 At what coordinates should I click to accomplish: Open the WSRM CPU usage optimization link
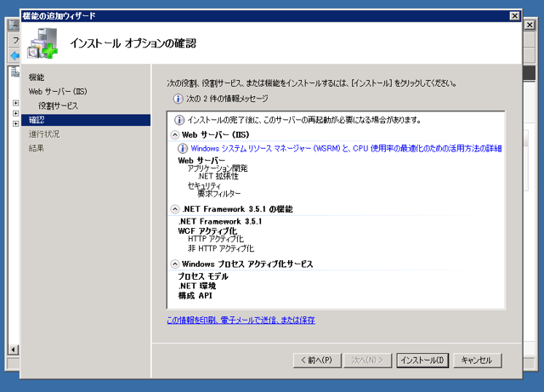point(346,149)
